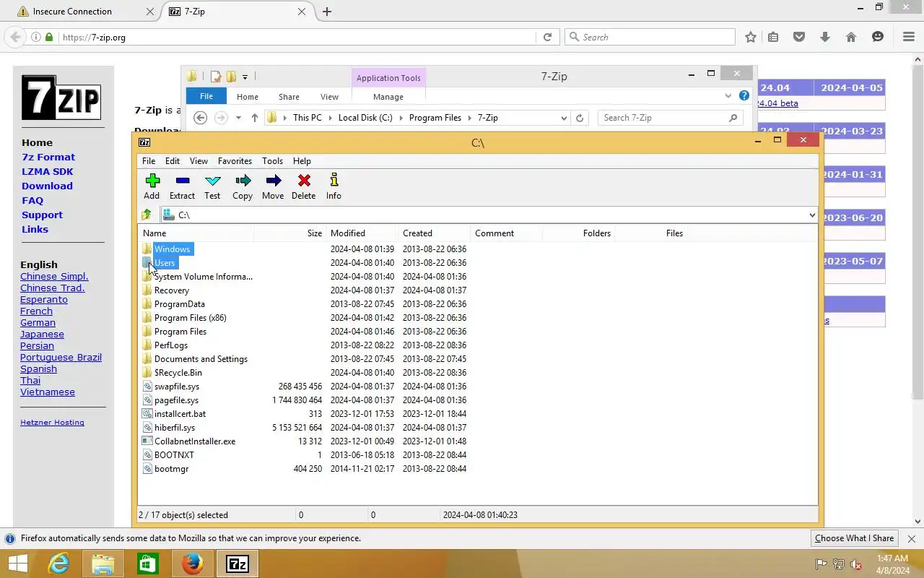Open the Firefox hamburger menu
Image resolution: width=924 pixels, height=578 pixels.
click(909, 37)
